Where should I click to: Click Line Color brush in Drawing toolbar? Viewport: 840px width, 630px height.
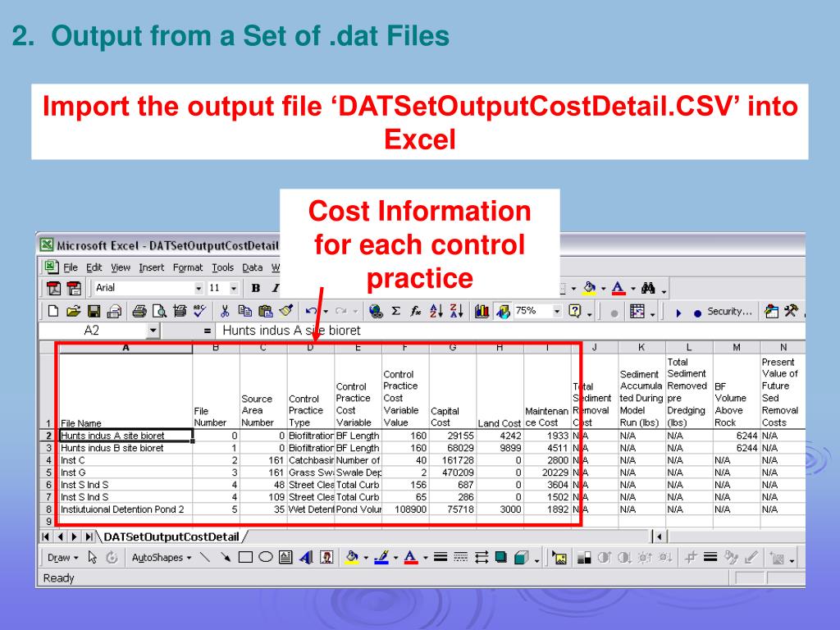[381, 558]
